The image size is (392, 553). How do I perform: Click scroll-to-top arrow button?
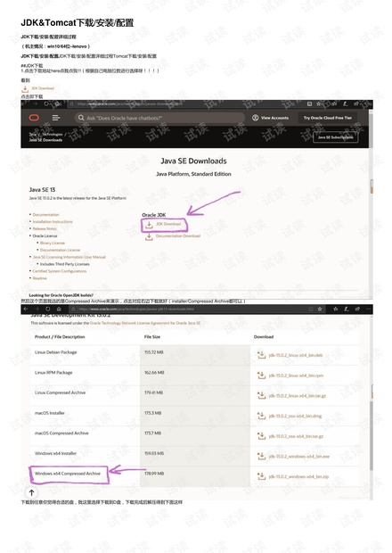pyautogui.click(x=32, y=492)
